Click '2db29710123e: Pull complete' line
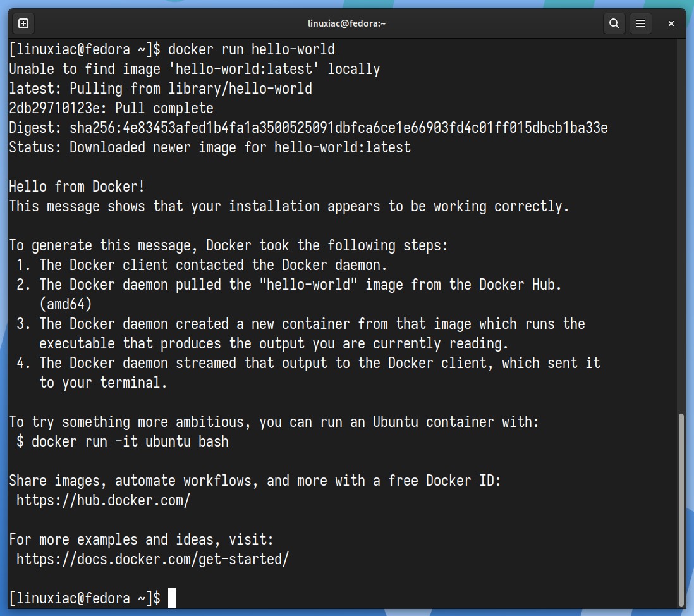Screen dimensions: 694x616 pos(111,109)
